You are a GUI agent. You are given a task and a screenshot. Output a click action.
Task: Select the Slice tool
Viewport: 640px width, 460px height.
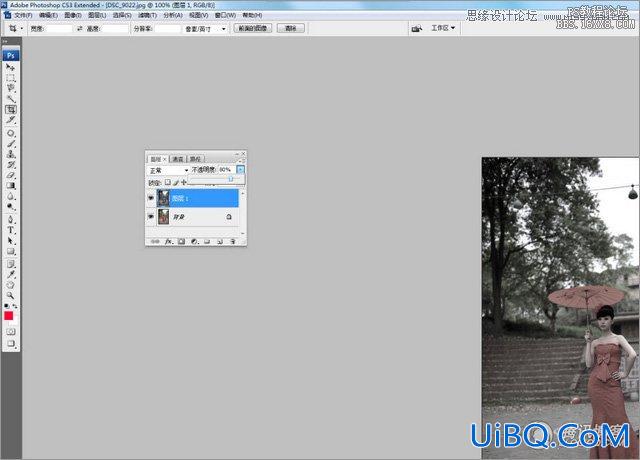(x=10, y=120)
